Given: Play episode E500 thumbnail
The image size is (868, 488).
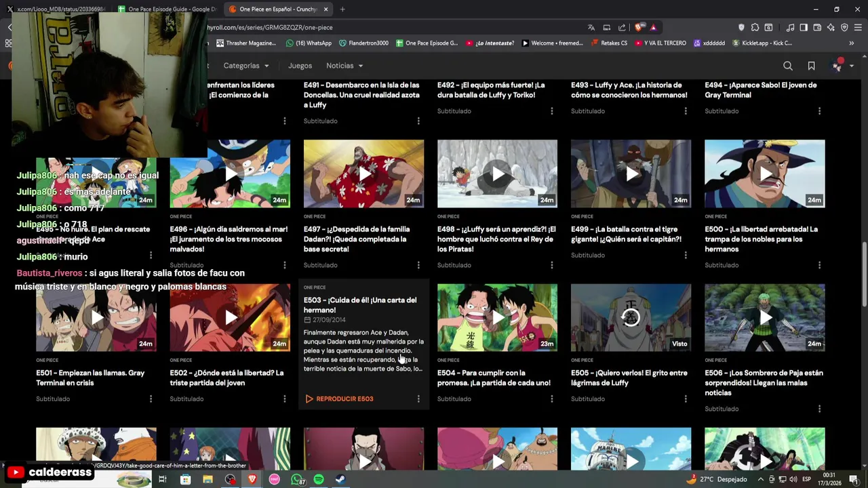Looking at the screenshot, I should click(765, 174).
